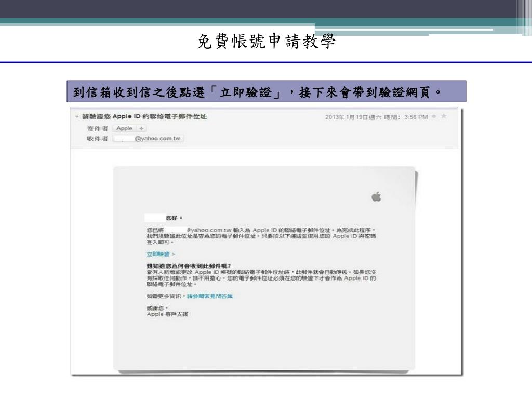Open the 請參閱常見問答集 FAQ link
The image size is (532, 399).
tap(210, 296)
